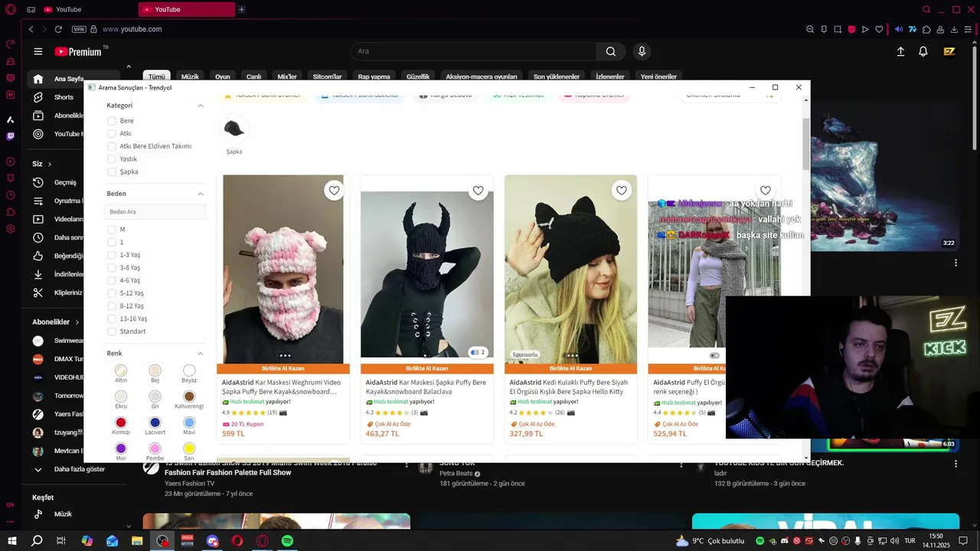Go back in Opera browser

(31, 29)
